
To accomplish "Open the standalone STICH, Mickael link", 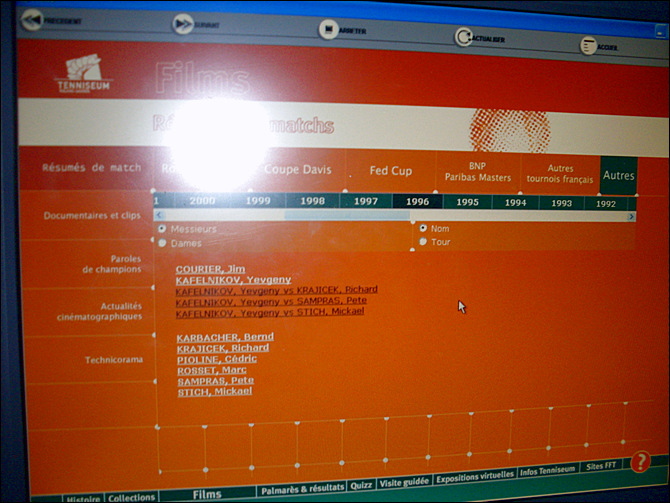I will click(215, 392).
